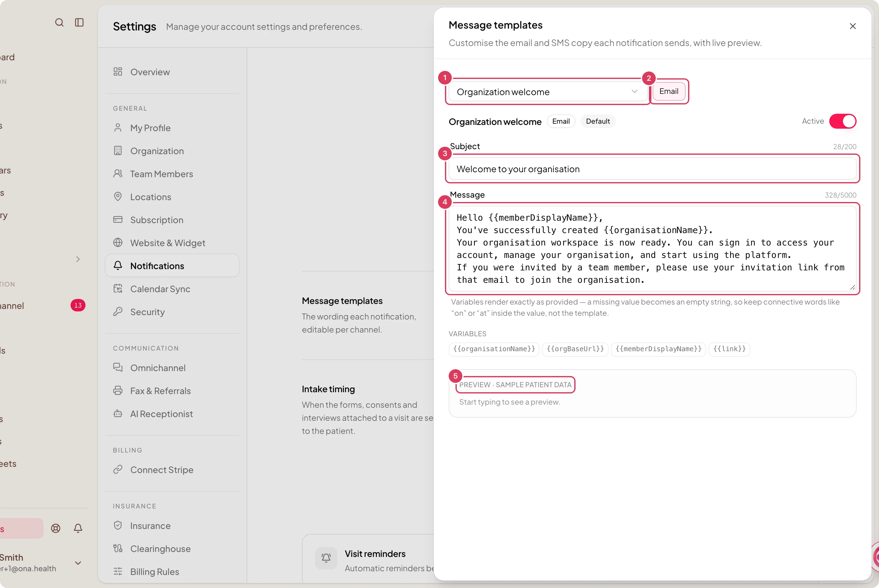Click the Omnichannel chat icon

point(118,367)
